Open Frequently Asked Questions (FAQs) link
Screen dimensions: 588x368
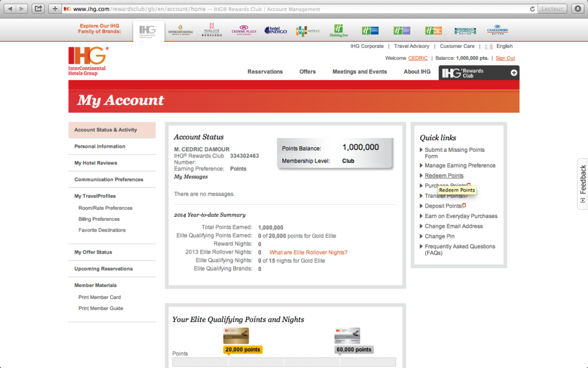tap(460, 250)
